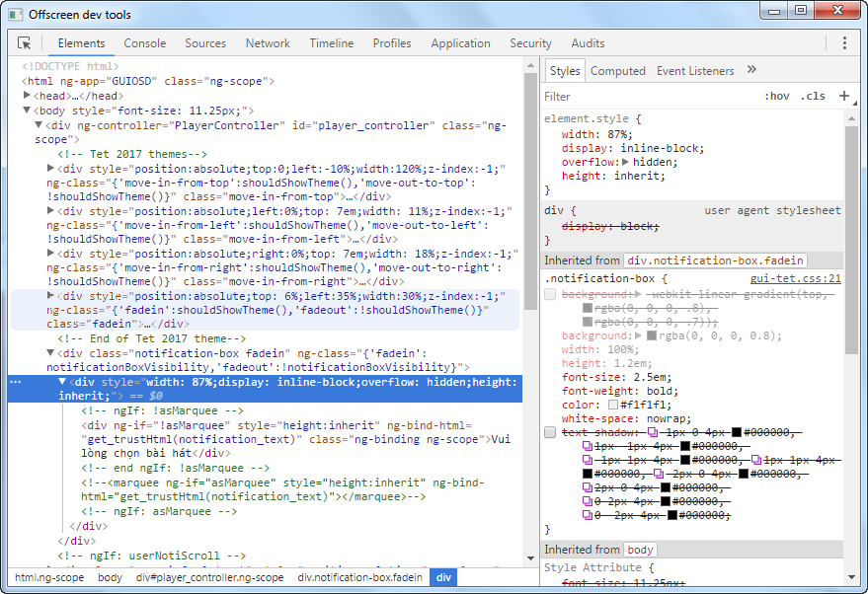Click the Offscreen dev tools window icon
Image resolution: width=868 pixels, height=594 pixels.
pyautogui.click(x=16, y=15)
